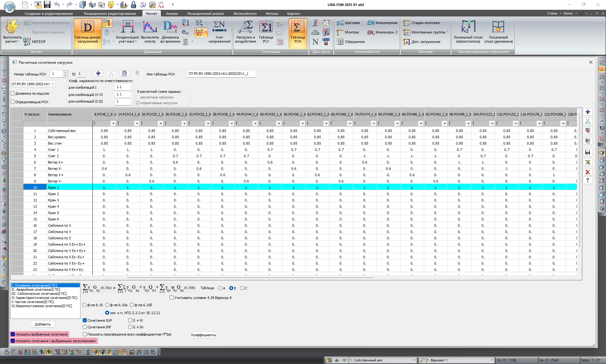Switch to the Анализ ribbon tab
606x364 pixels.
[172, 14]
